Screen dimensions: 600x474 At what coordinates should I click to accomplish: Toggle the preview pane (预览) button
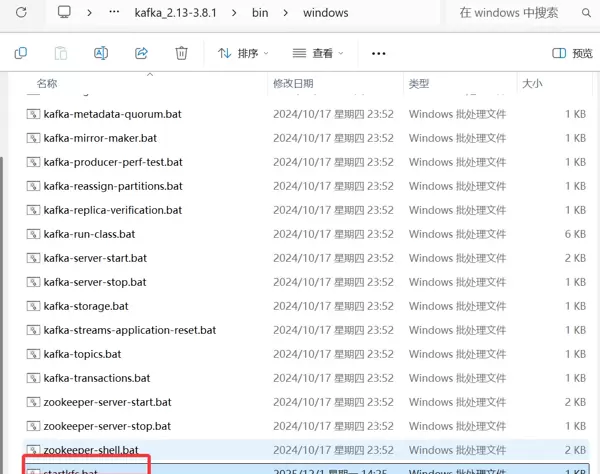coord(572,53)
